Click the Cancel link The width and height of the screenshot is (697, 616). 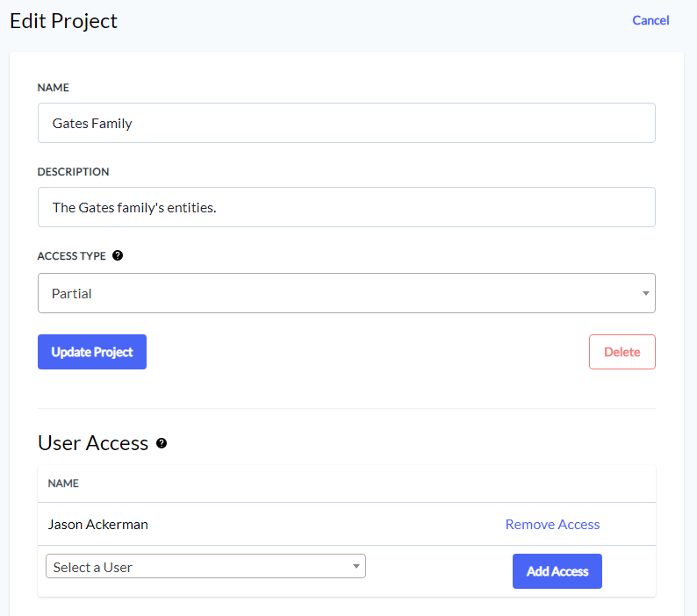point(650,20)
